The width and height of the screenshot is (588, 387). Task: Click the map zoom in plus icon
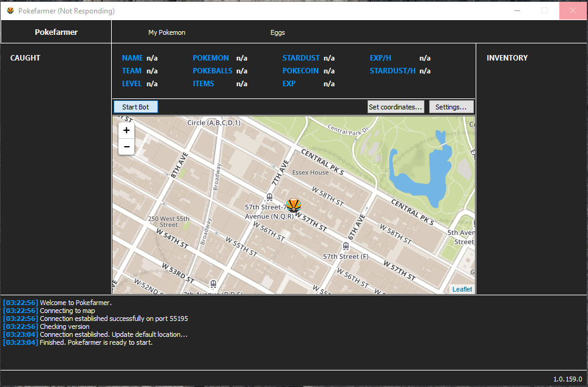(x=126, y=130)
